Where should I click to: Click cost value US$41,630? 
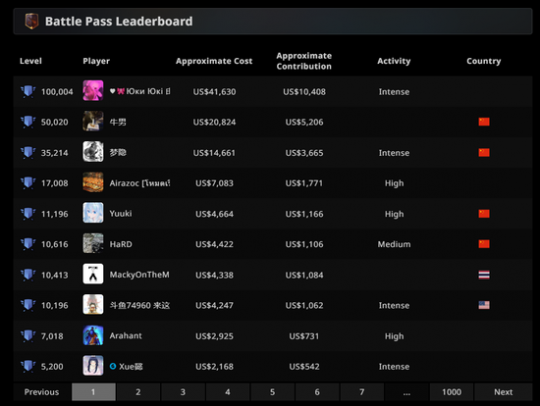[214, 92]
